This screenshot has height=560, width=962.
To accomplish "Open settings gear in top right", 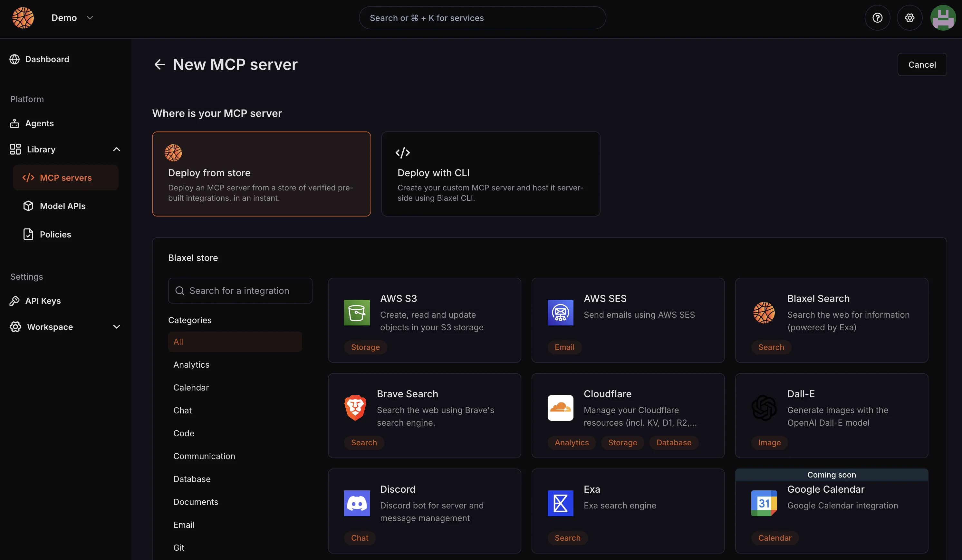I will (910, 17).
